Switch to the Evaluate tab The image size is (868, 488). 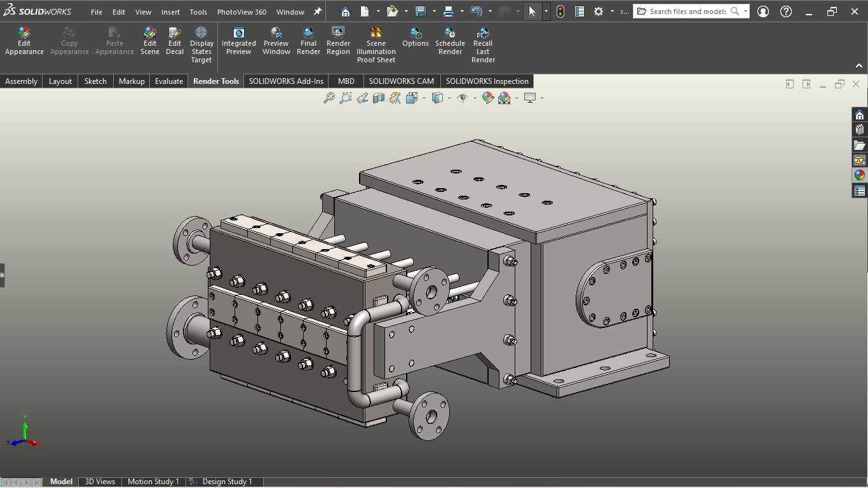169,81
